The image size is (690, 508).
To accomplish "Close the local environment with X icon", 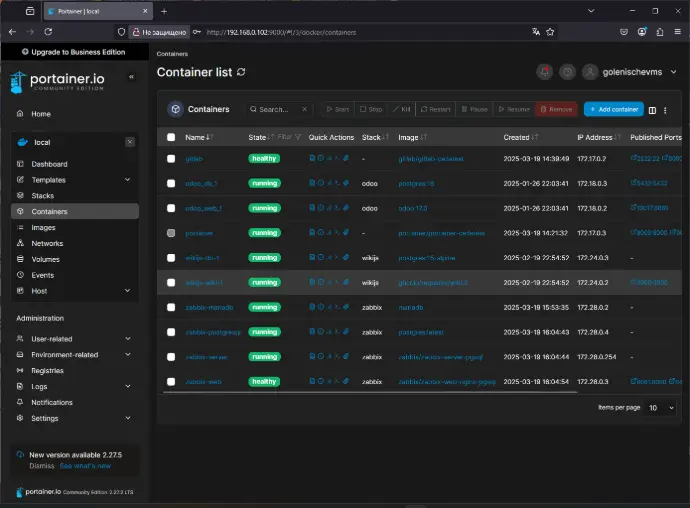I will pyautogui.click(x=130, y=142).
